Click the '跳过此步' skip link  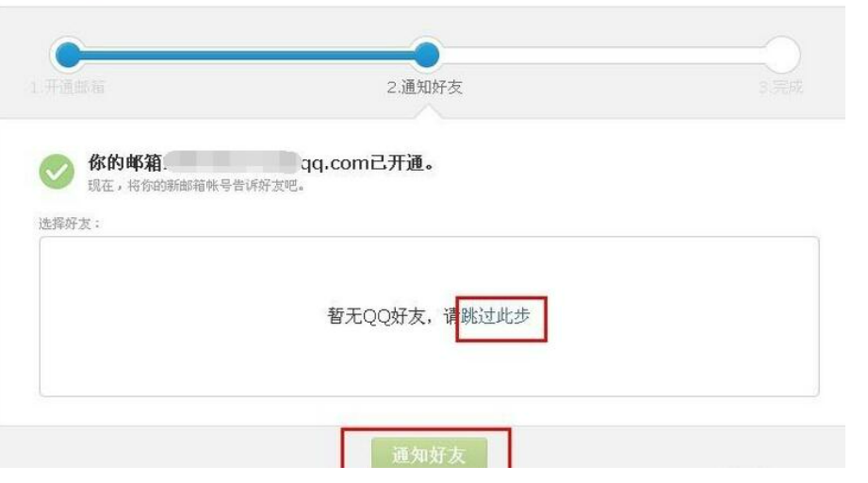click(496, 316)
